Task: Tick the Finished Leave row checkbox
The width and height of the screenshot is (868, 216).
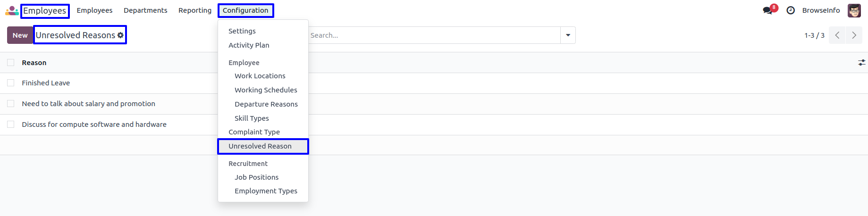Action: pyautogui.click(x=11, y=83)
